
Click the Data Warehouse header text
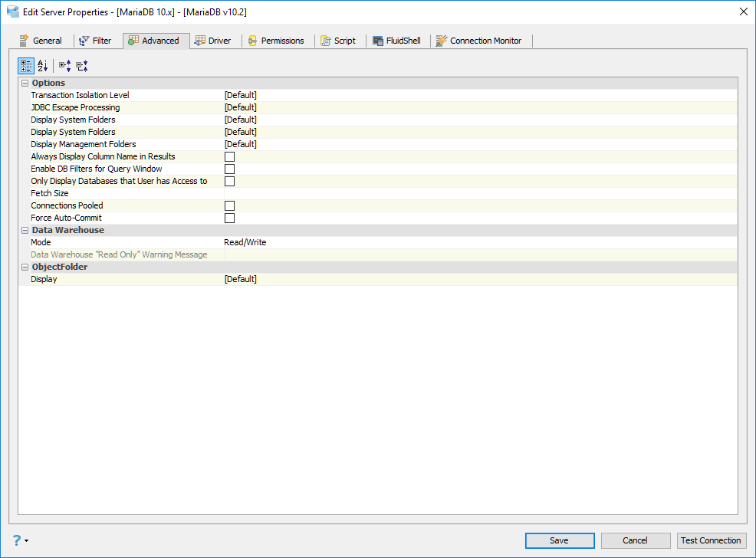tap(68, 231)
